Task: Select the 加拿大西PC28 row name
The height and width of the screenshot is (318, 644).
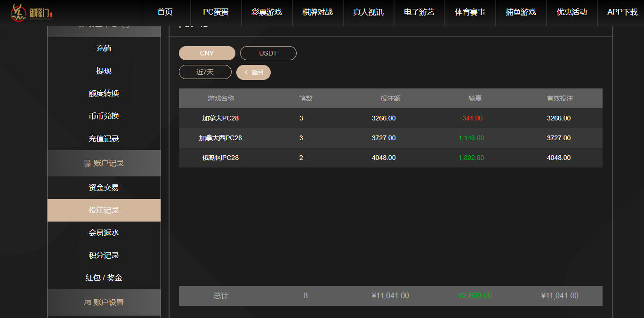Action: (220, 138)
